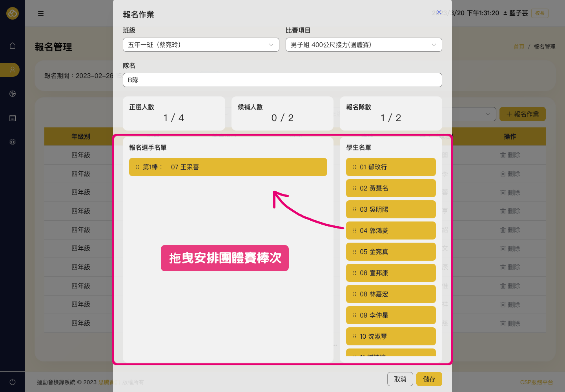565x392 pixels.
Task: Open the home icon in sidebar
Action: [x=13, y=45]
